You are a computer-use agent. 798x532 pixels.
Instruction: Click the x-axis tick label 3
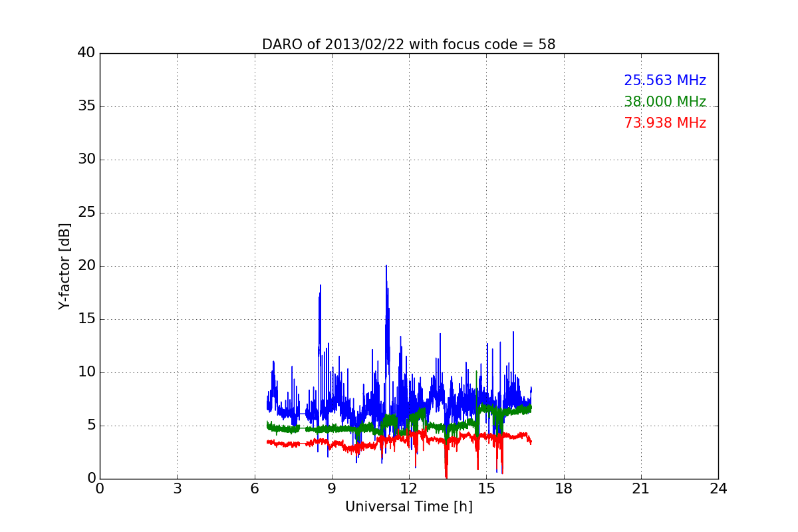pyautogui.click(x=177, y=489)
